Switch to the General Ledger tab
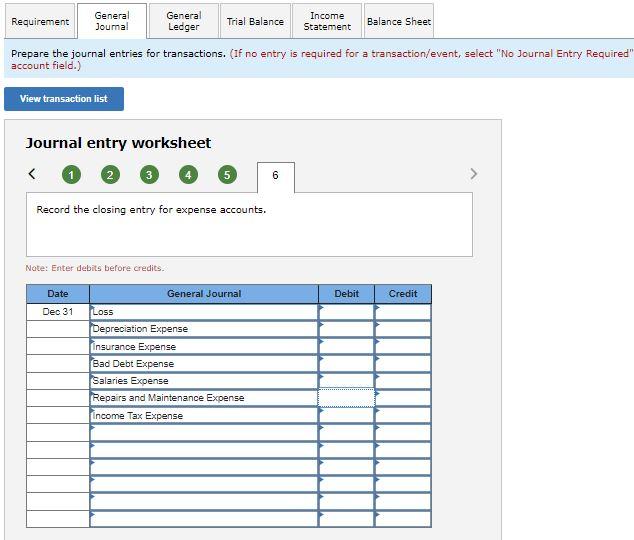This screenshot has height=540, width=634. pos(184,21)
